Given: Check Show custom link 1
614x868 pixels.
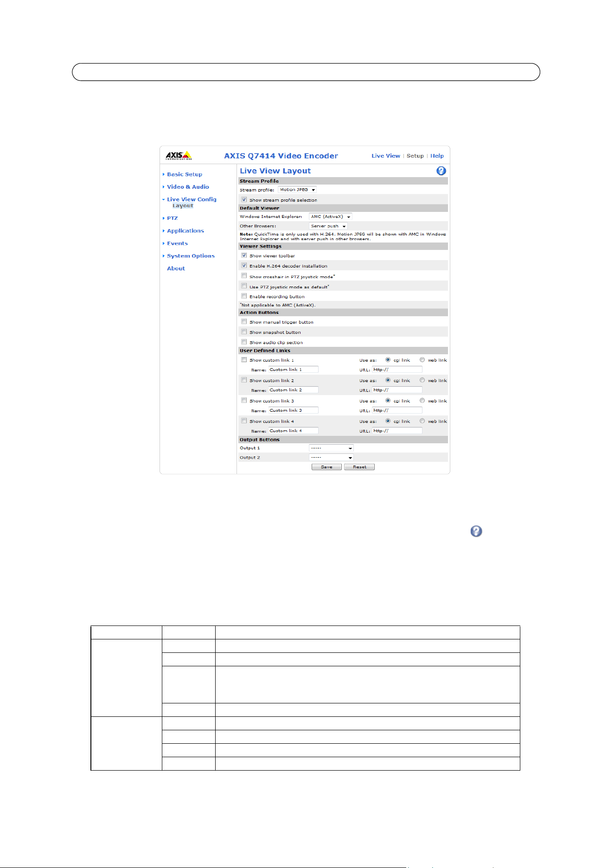Looking at the screenshot, I should (244, 360).
